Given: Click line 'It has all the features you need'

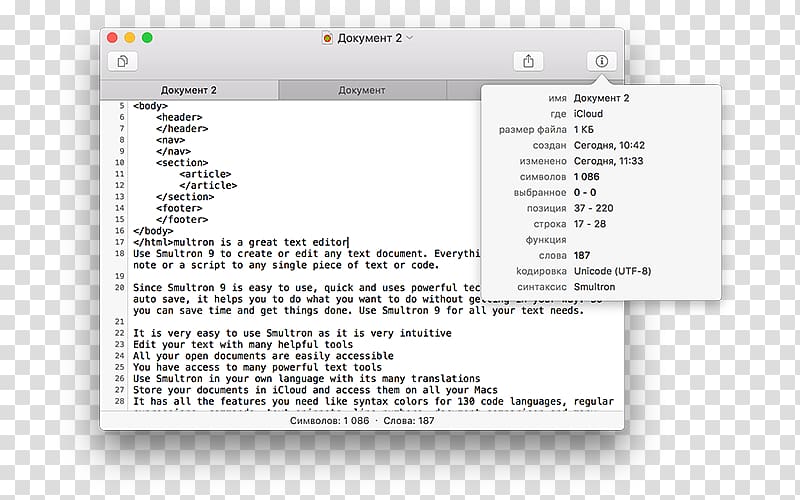Looking at the screenshot, I should [373, 402].
